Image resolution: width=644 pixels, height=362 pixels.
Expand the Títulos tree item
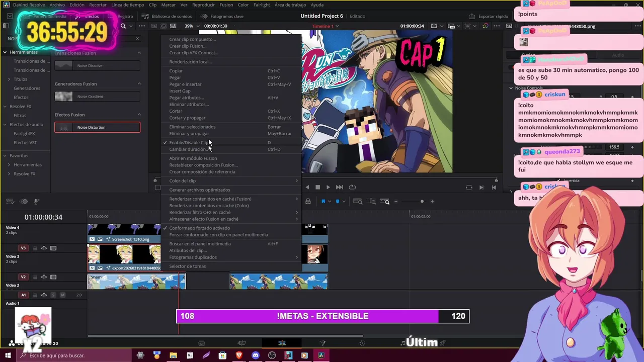click(9, 79)
